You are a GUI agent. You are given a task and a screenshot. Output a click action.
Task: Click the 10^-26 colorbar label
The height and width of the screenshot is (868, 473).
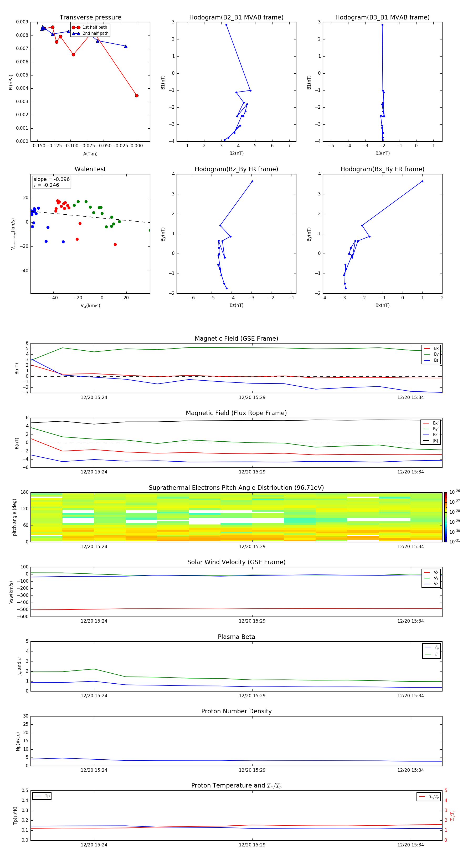pos(455,492)
